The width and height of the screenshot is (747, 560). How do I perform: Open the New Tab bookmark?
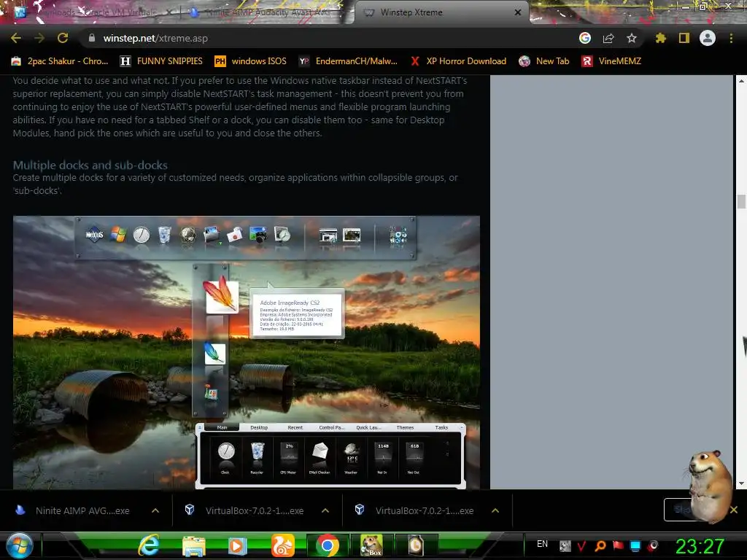544,61
